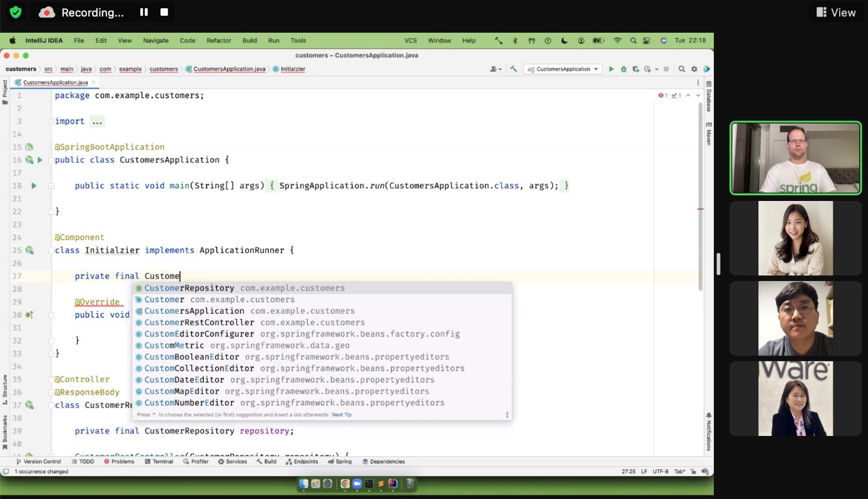Viewport: 868px width, 499px height.
Task: Toggle read-only lock in the status bar
Action: tap(693, 471)
